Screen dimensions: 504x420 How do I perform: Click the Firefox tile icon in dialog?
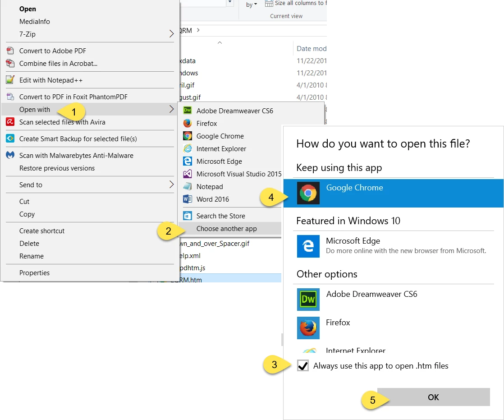308,328
